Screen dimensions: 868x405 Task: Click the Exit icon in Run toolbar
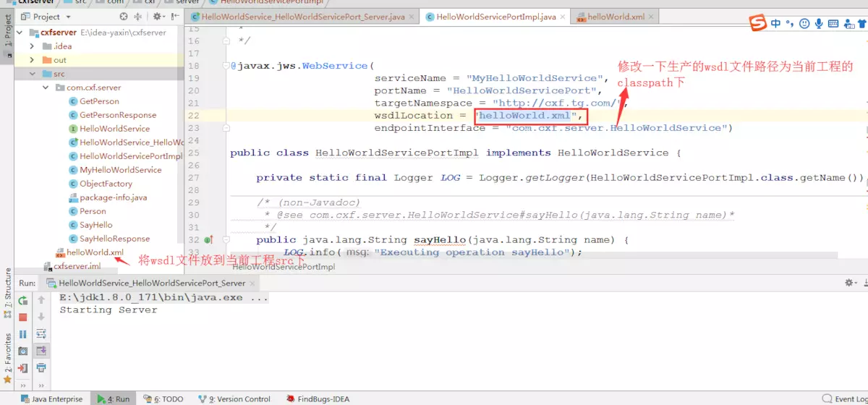23,368
